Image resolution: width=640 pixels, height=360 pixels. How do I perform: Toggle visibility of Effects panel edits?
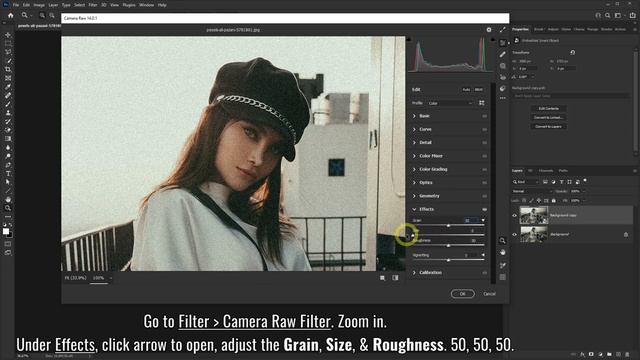coord(484,209)
